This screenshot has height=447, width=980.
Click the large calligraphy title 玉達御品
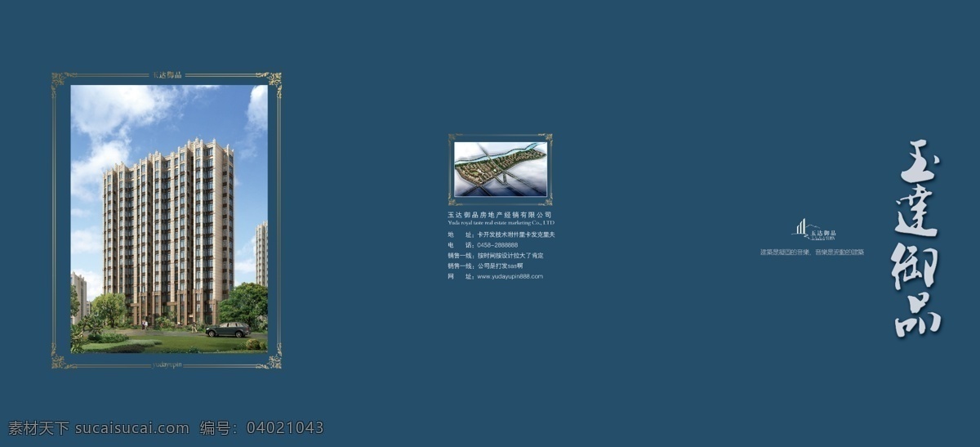[917, 239]
